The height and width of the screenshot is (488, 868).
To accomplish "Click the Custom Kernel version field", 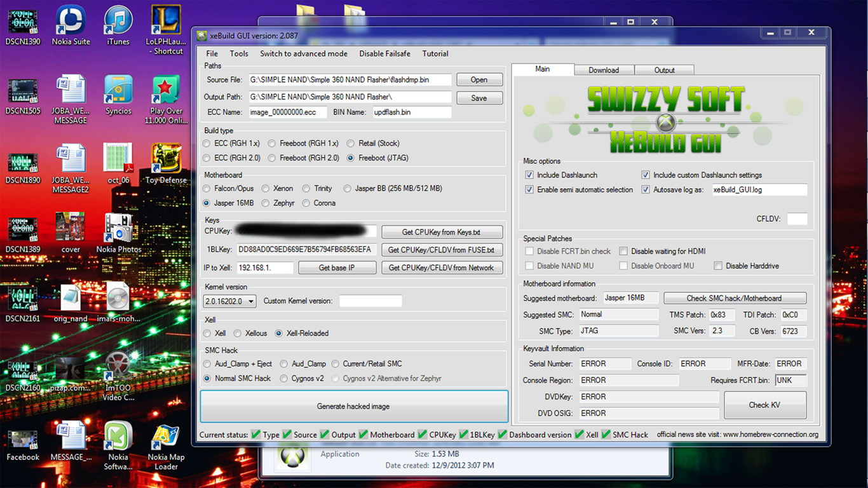I will [370, 301].
